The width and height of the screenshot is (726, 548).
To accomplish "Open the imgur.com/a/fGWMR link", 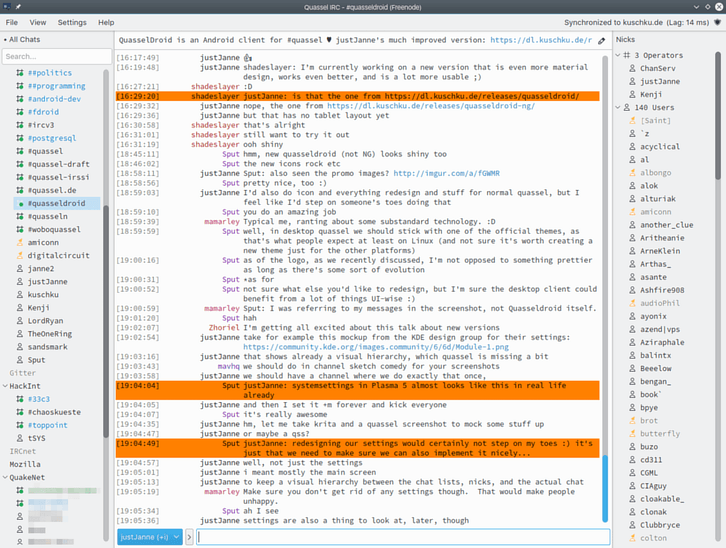I will [446, 173].
